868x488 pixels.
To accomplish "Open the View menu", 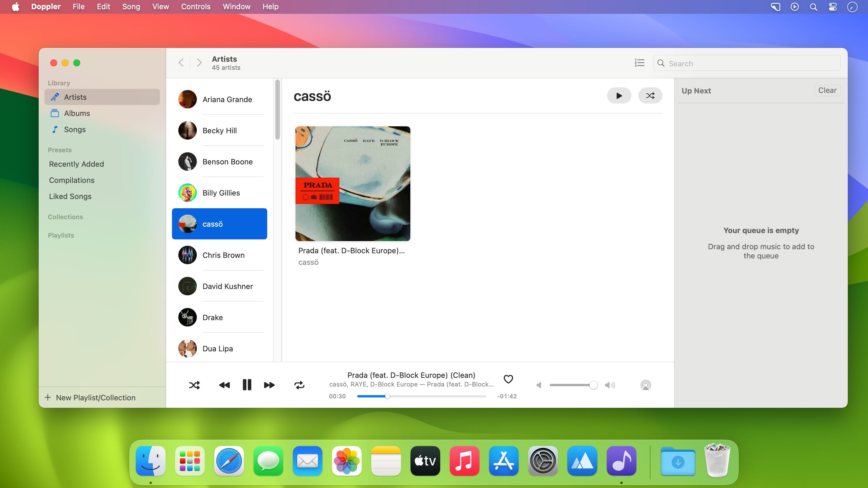I will [160, 7].
